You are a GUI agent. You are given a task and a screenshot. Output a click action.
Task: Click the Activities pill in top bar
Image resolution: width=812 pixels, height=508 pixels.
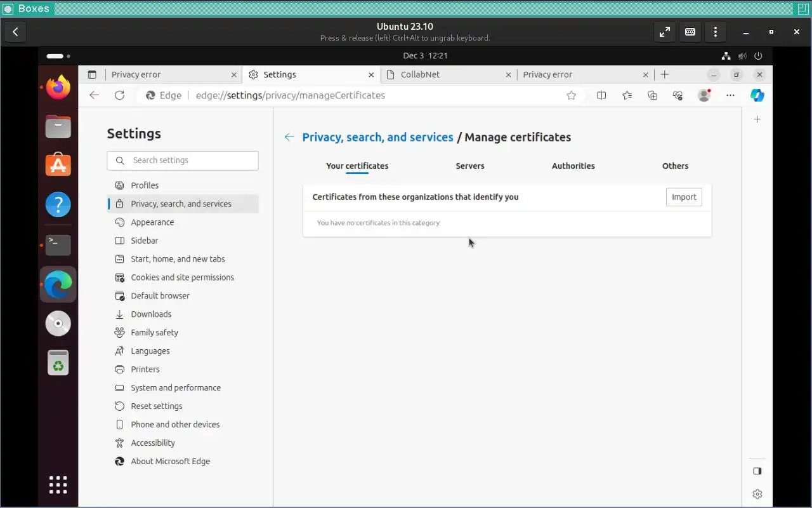[x=58, y=56]
